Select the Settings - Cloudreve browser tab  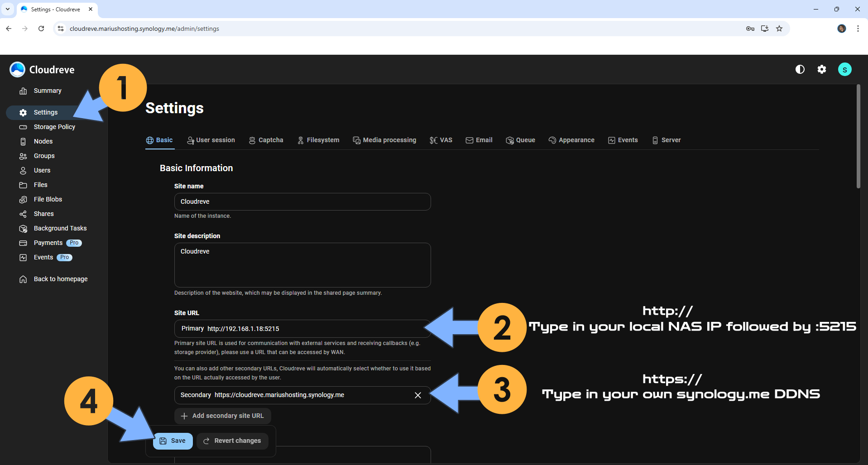57,9
